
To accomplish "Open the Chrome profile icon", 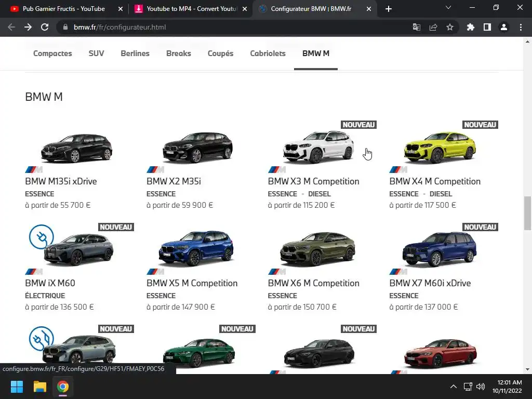I will tap(504, 27).
